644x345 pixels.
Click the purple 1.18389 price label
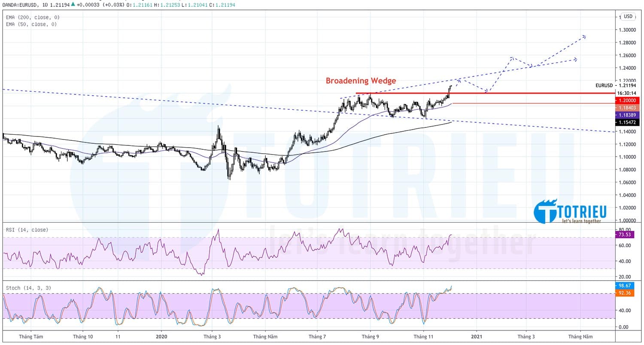click(627, 115)
